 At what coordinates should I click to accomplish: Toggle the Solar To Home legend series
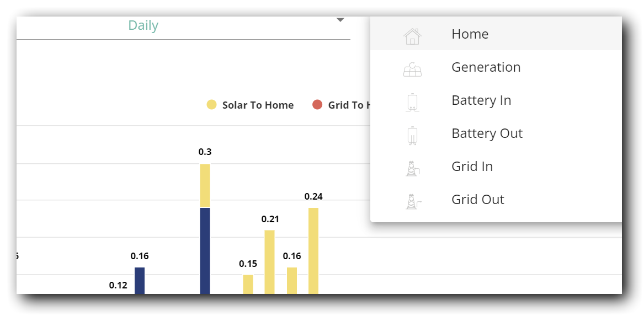tap(250, 105)
